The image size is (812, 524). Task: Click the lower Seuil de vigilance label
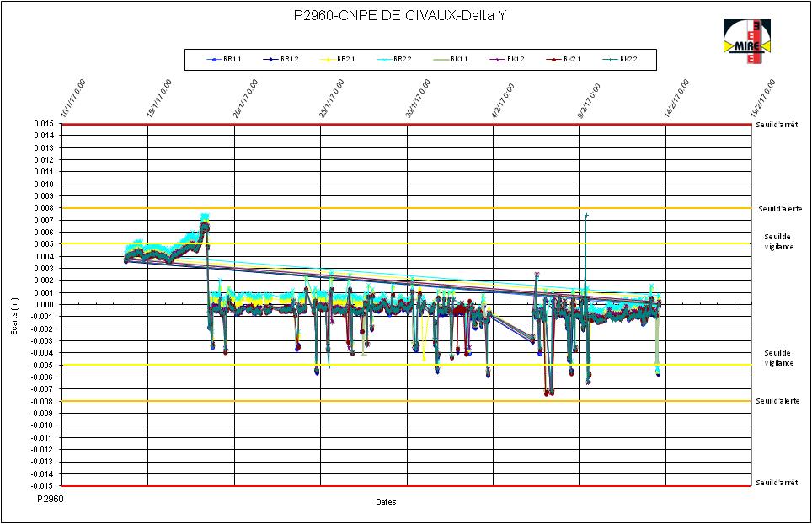tap(778, 358)
